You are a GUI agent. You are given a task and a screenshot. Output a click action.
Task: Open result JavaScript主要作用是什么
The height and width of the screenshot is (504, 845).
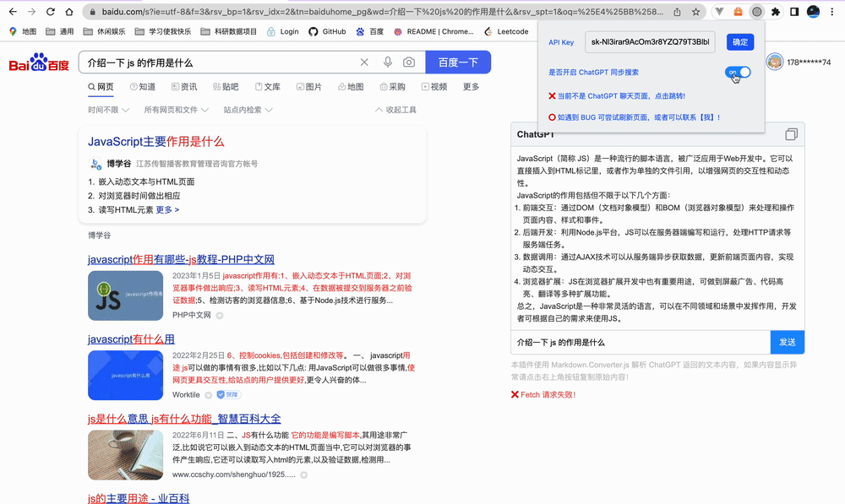[155, 142]
